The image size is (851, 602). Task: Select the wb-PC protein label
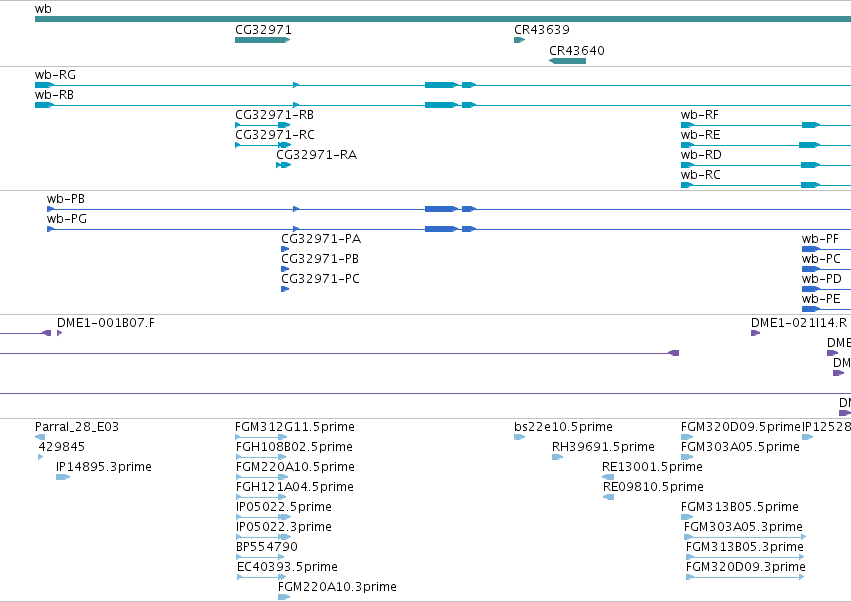point(821,259)
